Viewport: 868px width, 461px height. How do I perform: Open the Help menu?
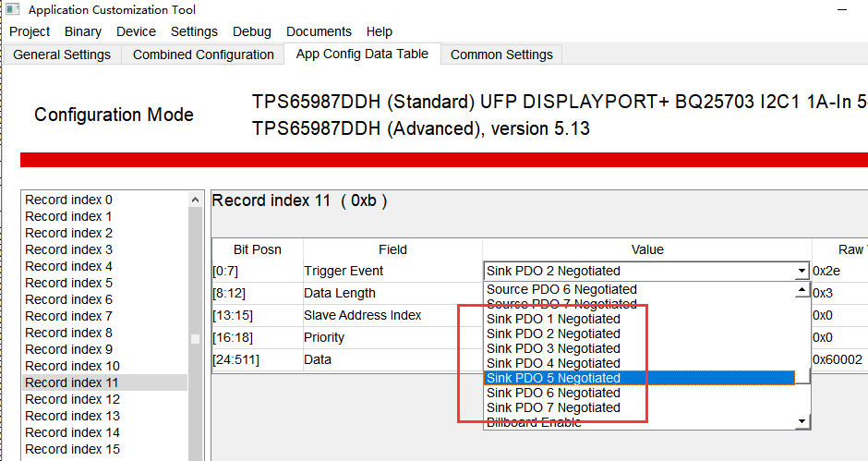point(380,31)
